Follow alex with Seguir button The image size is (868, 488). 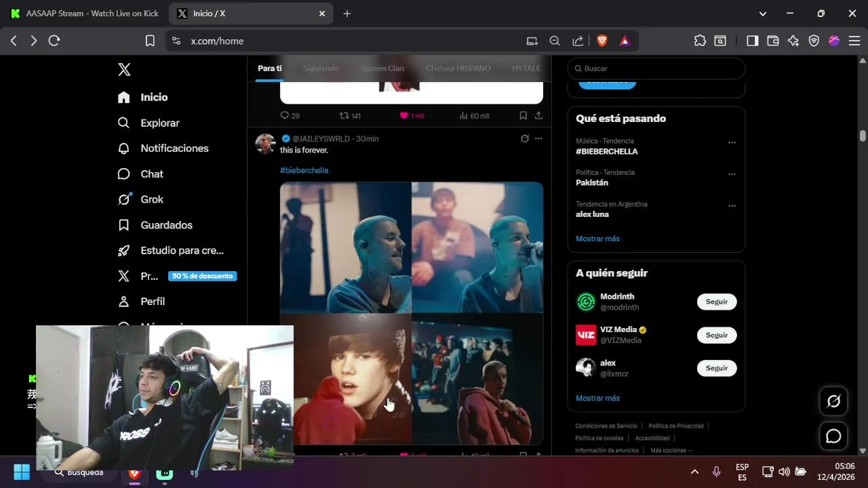[717, 368]
